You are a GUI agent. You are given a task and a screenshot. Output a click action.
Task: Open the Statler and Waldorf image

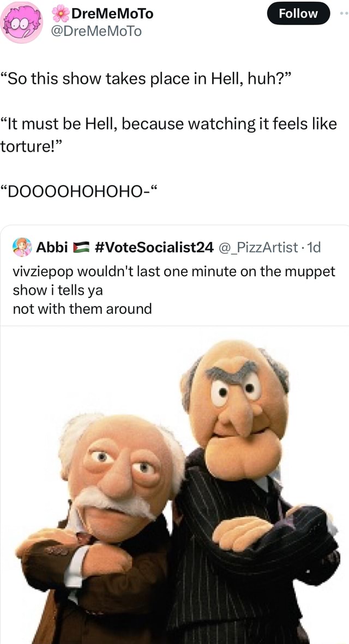tap(174, 485)
